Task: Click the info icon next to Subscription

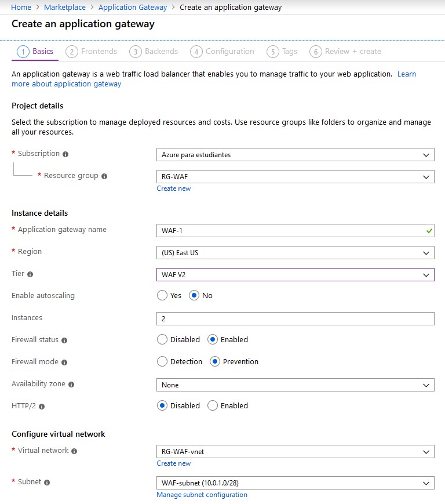Action: pos(65,154)
